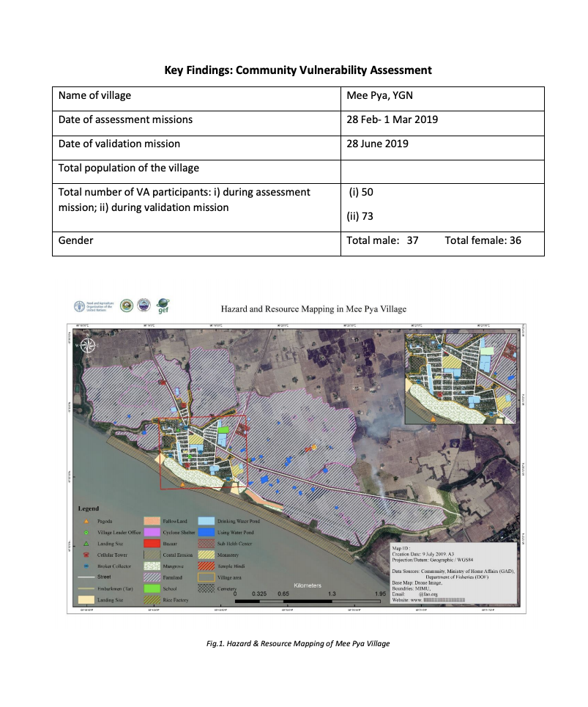
Task: Click the Mangrove legend swatch
Action: 152,566
